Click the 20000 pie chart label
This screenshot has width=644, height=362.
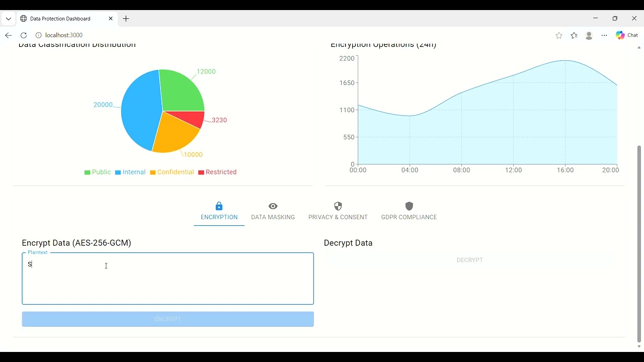(x=103, y=105)
